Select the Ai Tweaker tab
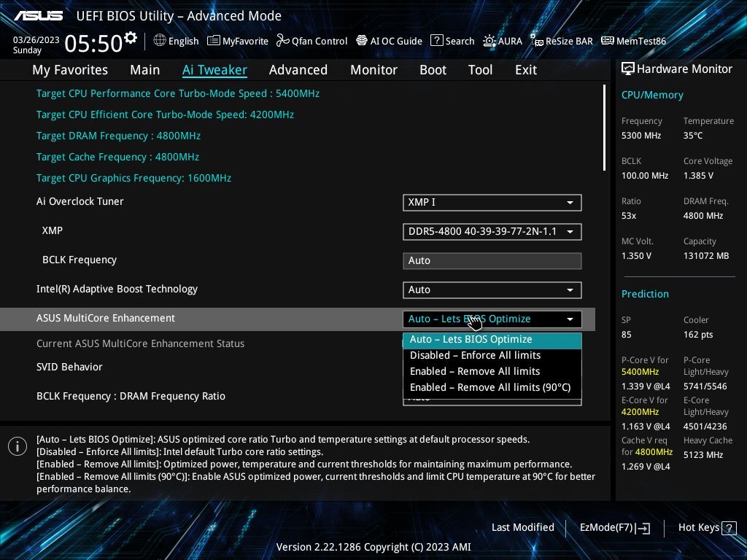 215,70
